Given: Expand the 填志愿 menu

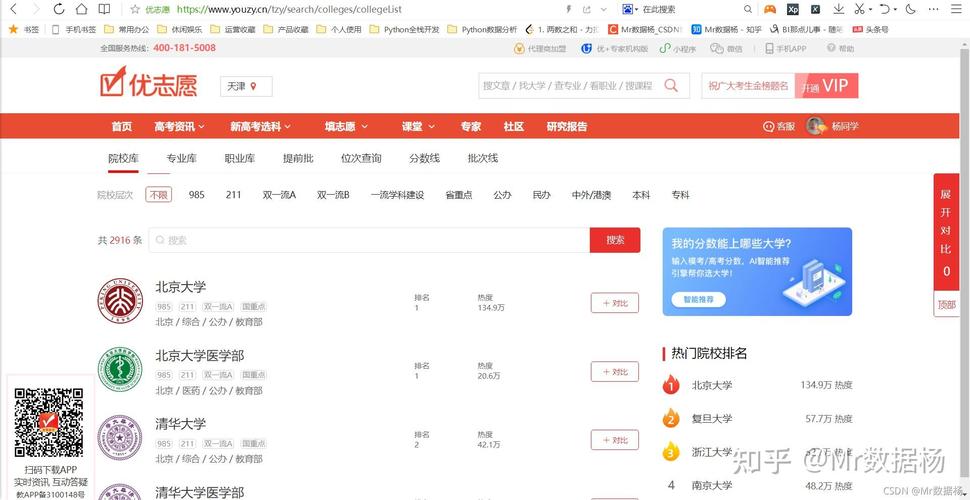Looking at the screenshot, I should click(346, 126).
